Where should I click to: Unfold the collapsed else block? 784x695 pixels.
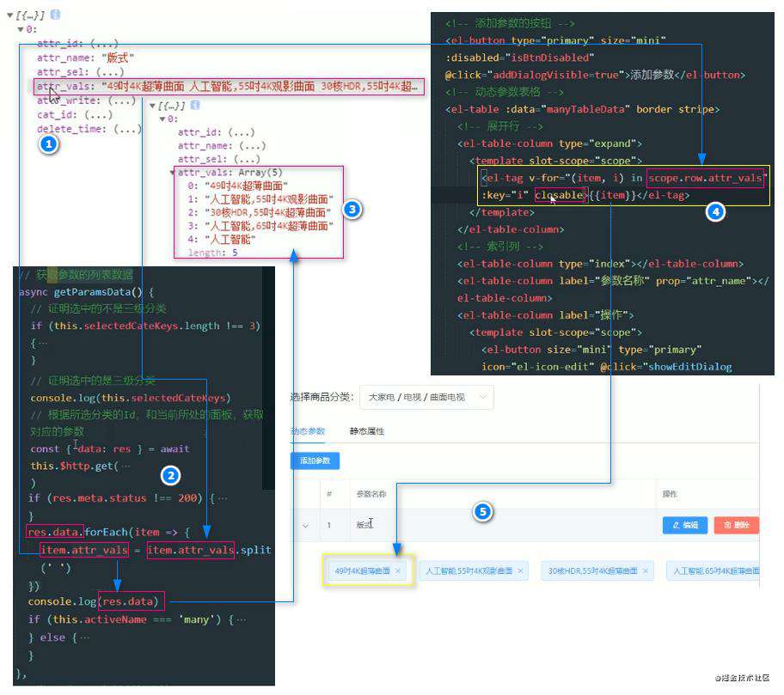[x=84, y=637]
